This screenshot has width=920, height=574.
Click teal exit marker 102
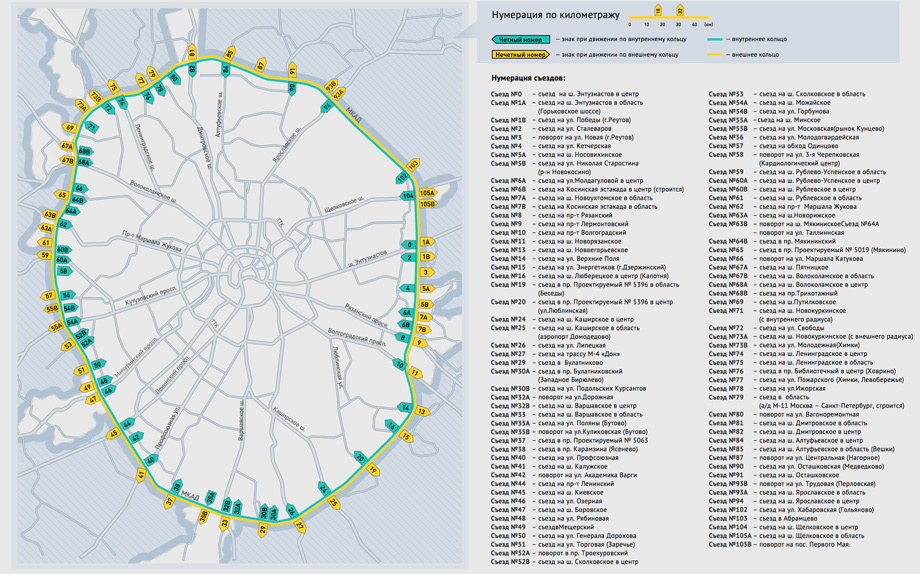(x=402, y=177)
